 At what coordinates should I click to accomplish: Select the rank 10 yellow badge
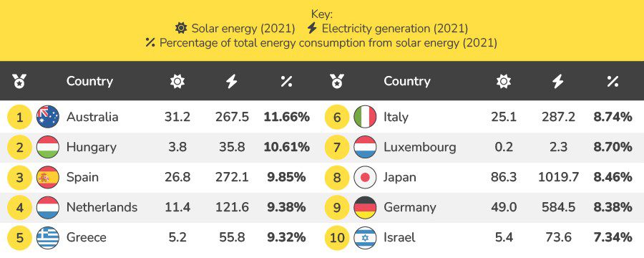pos(337,237)
